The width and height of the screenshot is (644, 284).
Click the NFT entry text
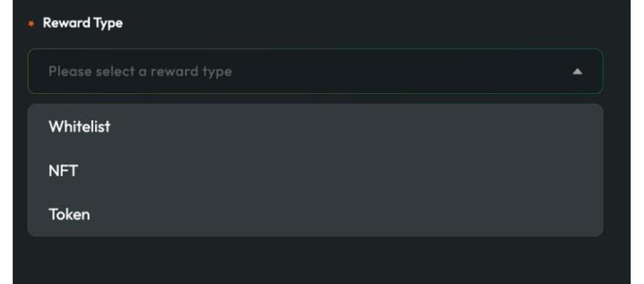click(63, 171)
